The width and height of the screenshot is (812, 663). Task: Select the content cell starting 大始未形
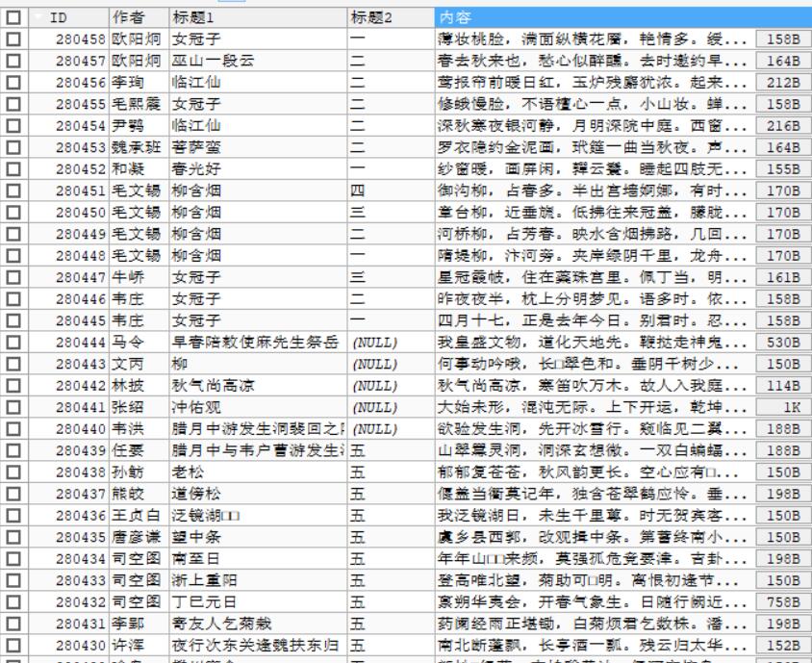[x=595, y=408]
